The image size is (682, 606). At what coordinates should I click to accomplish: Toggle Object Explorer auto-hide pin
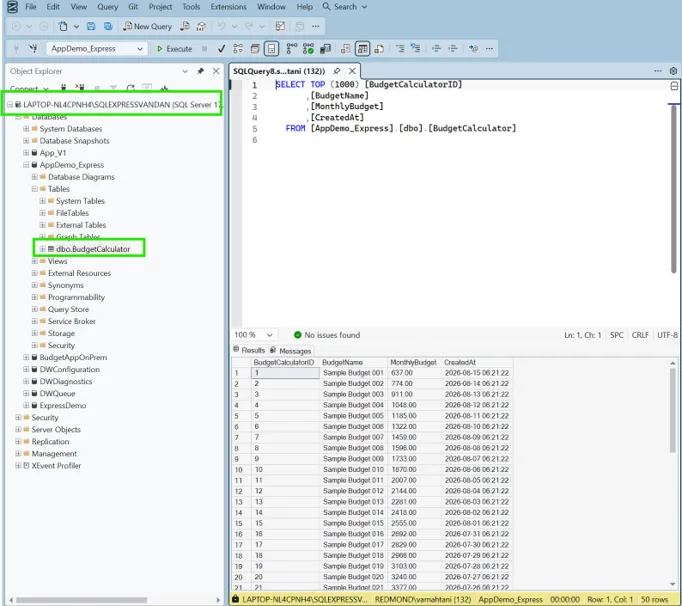click(x=200, y=71)
